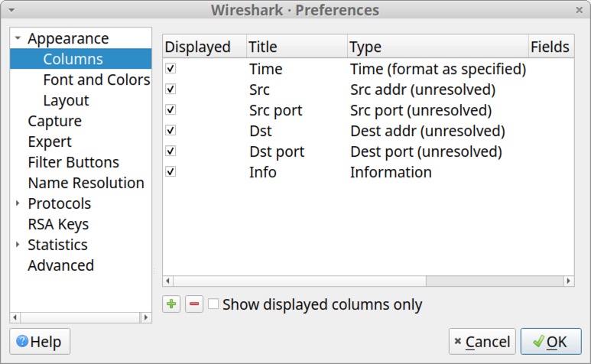Click the Cancel button

[x=482, y=341]
